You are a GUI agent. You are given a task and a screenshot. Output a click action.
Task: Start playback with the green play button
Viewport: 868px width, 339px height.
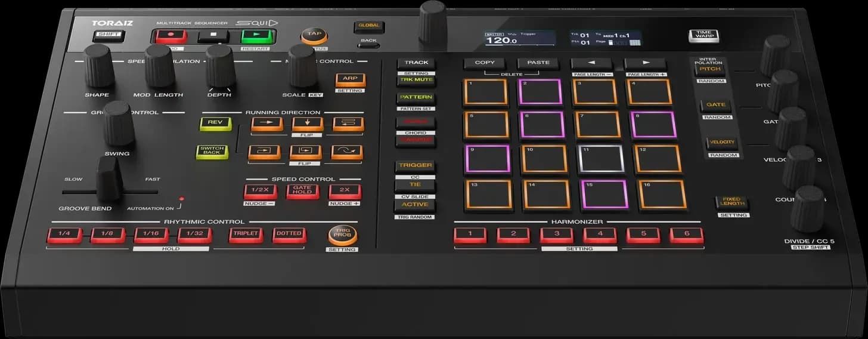pos(256,36)
